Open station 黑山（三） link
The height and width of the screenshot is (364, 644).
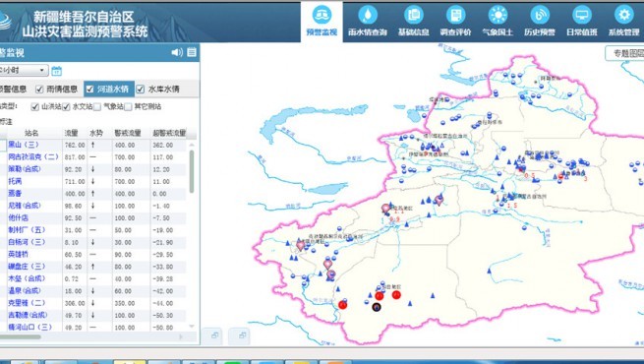pos(24,145)
